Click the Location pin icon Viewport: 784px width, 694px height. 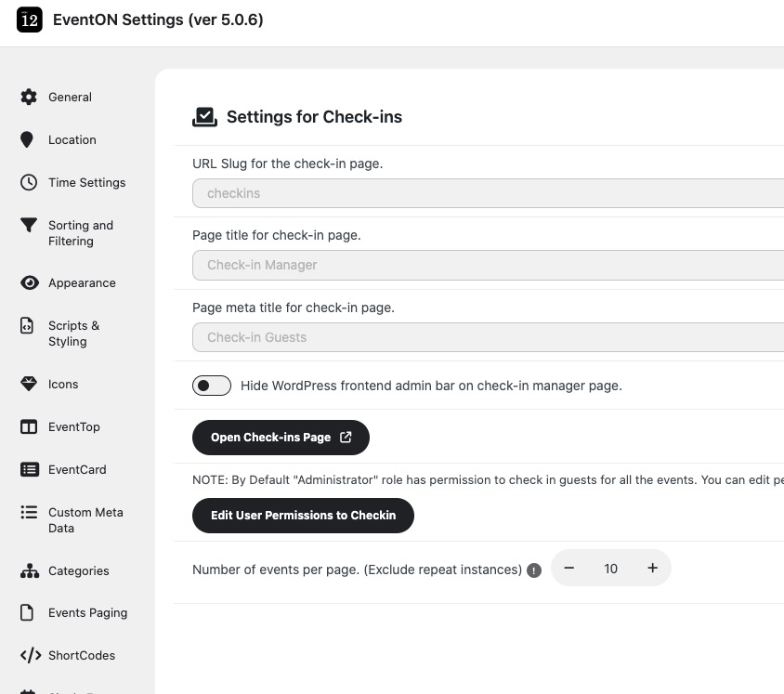coord(29,139)
